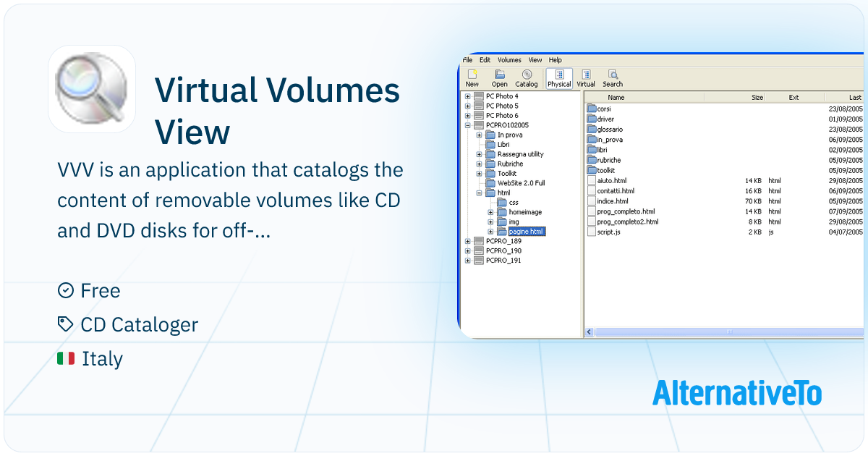Click the css folder icon in tree
The width and height of the screenshot is (868, 456).
click(502, 203)
